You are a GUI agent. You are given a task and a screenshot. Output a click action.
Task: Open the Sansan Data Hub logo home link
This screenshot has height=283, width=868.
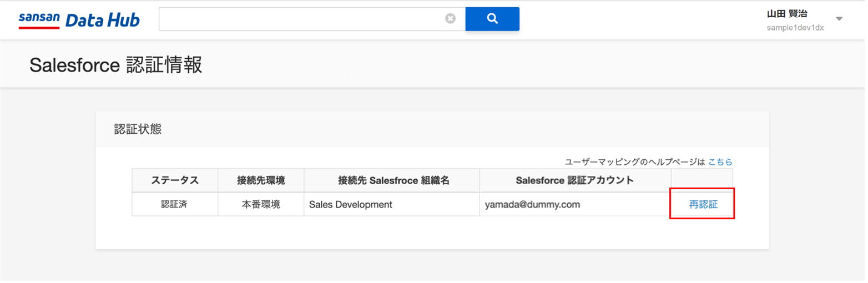79,20
